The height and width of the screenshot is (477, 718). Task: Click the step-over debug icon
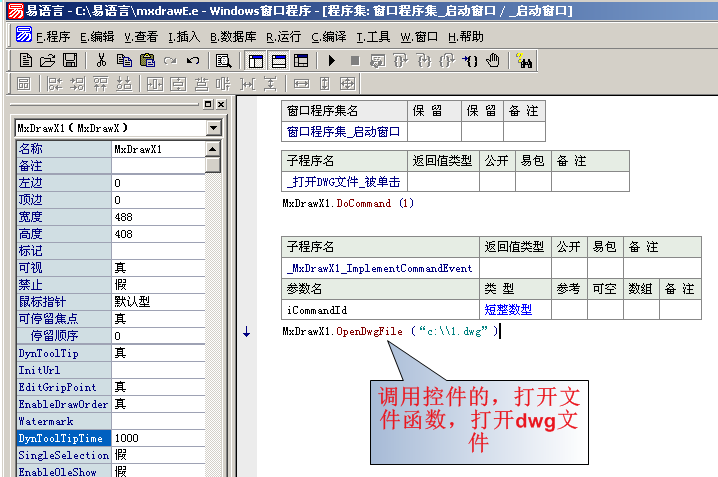(x=400, y=60)
